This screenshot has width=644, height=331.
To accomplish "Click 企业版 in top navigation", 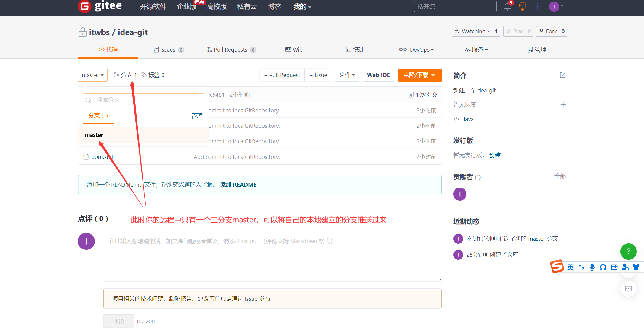I will 187,7.
